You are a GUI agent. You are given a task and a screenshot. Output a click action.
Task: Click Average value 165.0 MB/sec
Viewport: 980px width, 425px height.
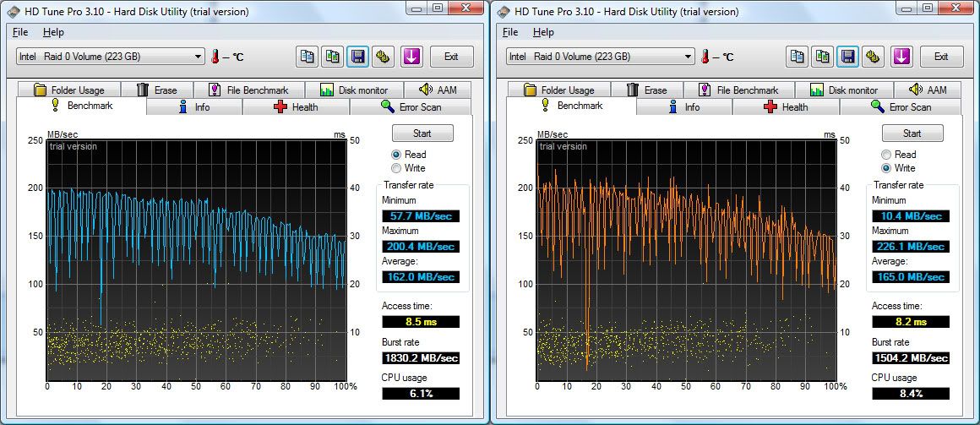point(911,276)
